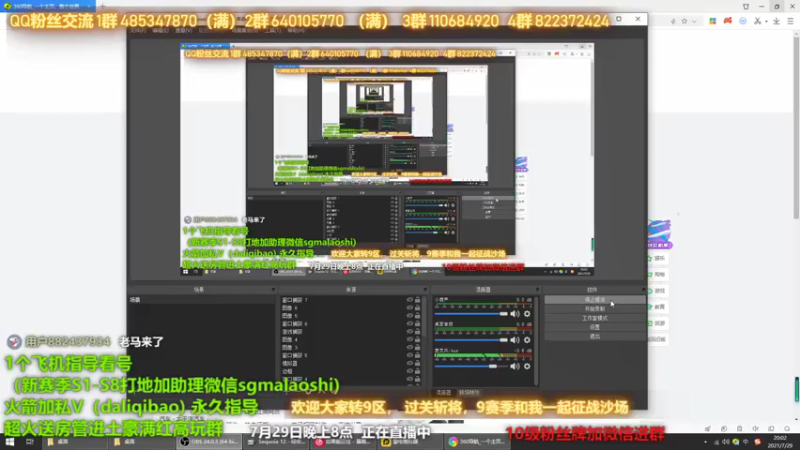Screen dimensions: 800x450
Task: Open 360导航 browser taskbar button
Action: coord(479,442)
